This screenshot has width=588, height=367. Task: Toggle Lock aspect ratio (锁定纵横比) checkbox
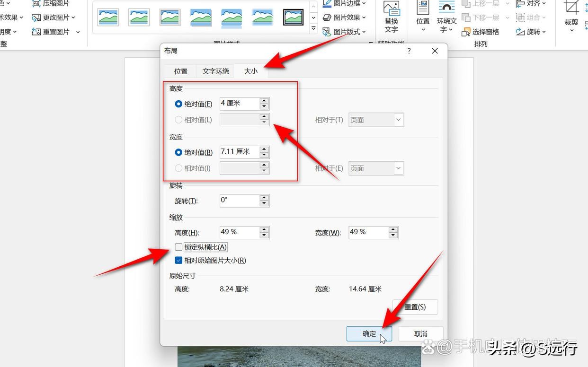coord(178,247)
